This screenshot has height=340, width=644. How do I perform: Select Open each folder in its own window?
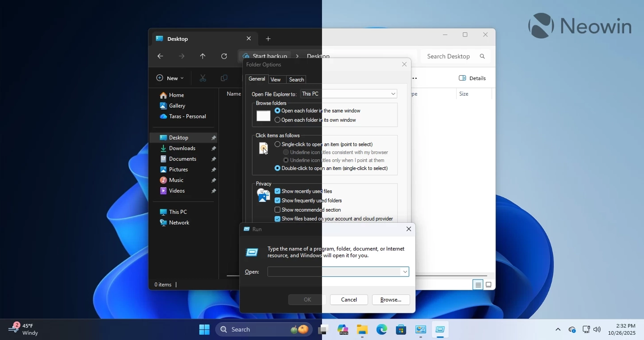(277, 120)
